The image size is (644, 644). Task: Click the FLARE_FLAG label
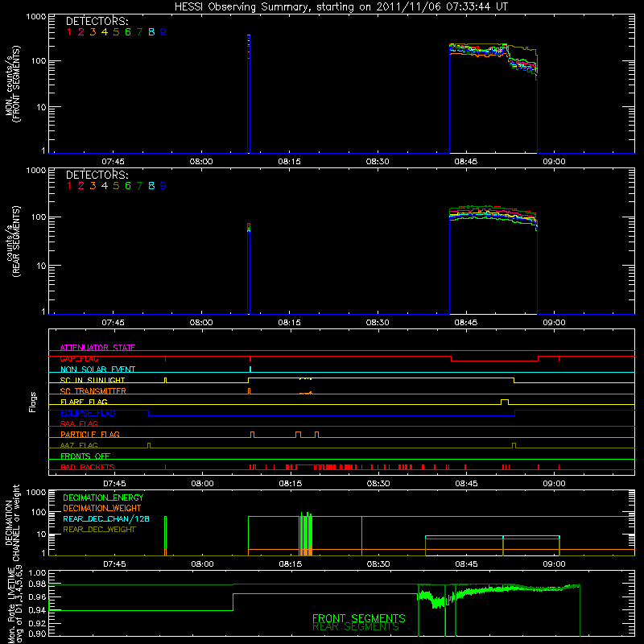coord(84,402)
